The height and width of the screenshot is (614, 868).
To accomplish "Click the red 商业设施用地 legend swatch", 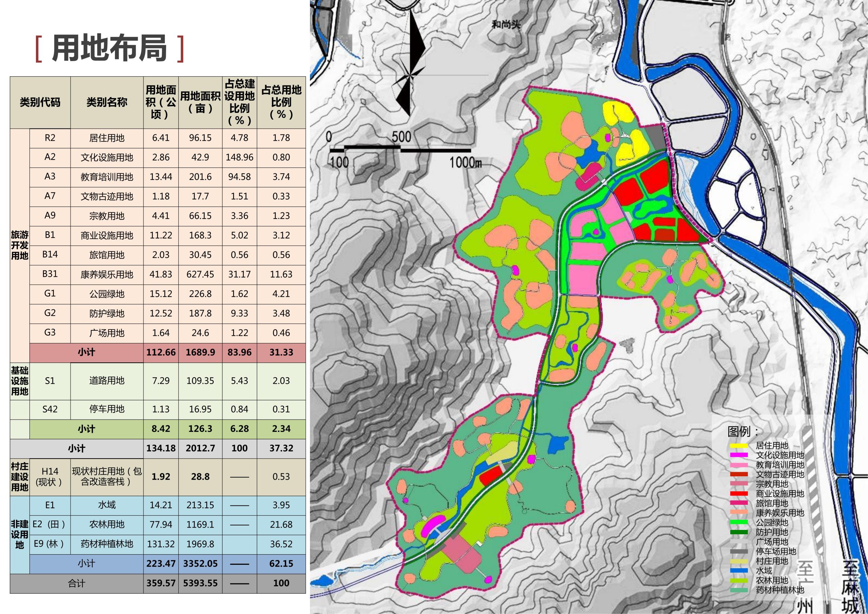I will click(739, 494).
